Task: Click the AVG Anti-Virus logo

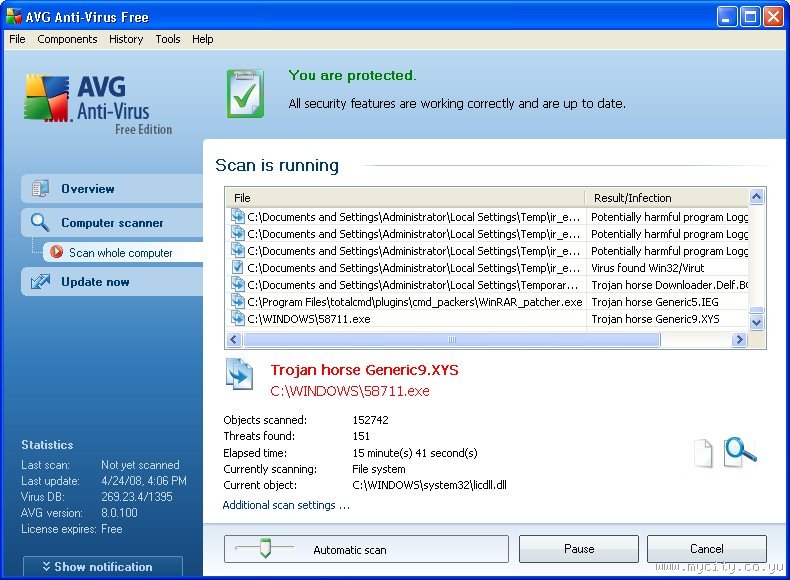Action: (x=98, y=104)
